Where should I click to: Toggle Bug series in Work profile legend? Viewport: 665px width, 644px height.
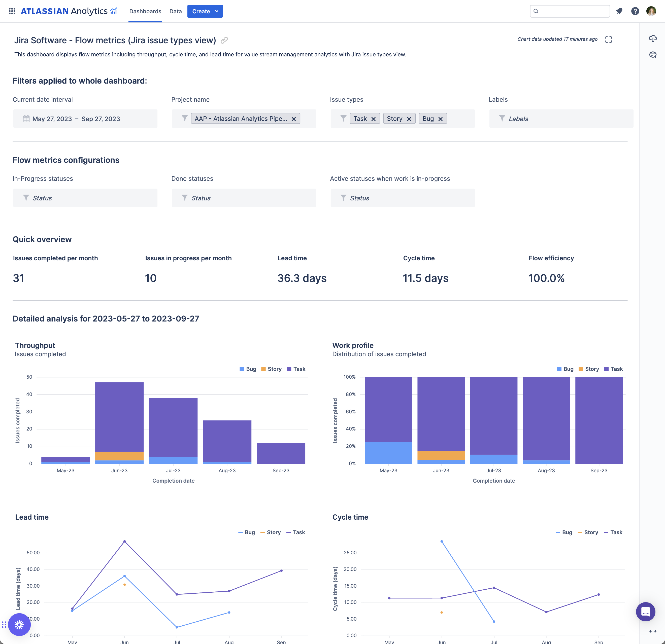pos(565,369)
